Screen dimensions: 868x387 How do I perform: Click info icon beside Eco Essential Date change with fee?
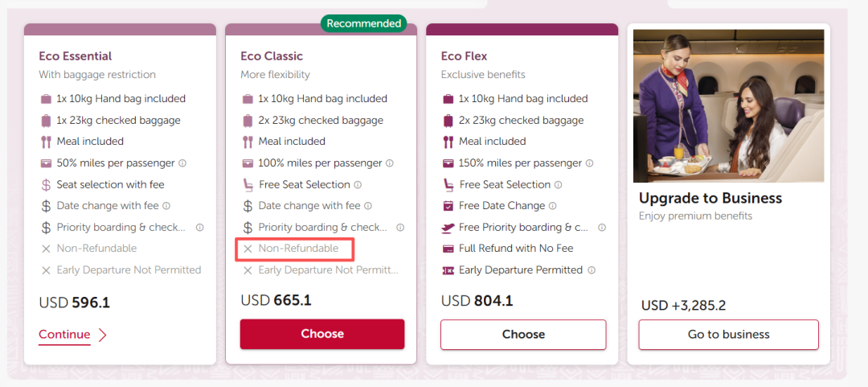(x=166, y=206)
